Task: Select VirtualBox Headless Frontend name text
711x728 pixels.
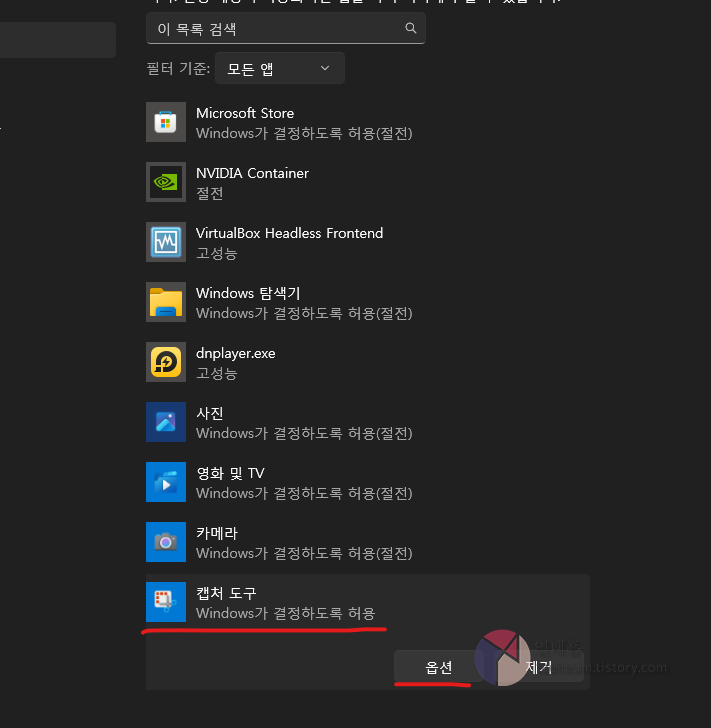Action: click(289, 233)
